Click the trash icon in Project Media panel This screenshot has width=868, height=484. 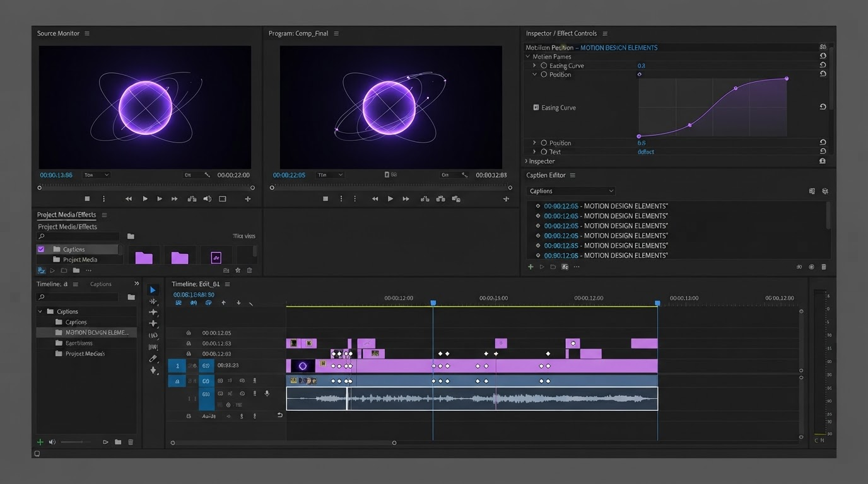click(249, 270)
